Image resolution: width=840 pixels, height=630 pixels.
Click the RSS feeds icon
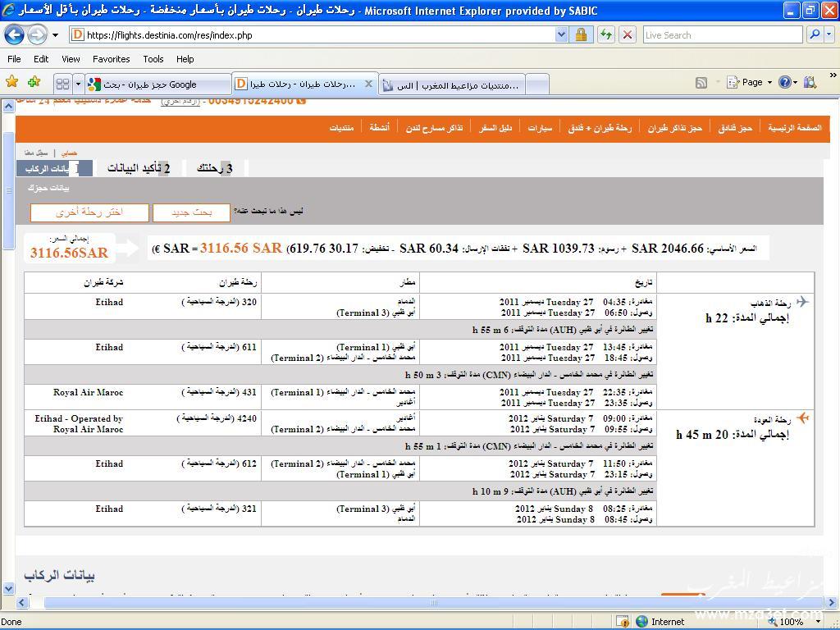click(x=701, y=83)
